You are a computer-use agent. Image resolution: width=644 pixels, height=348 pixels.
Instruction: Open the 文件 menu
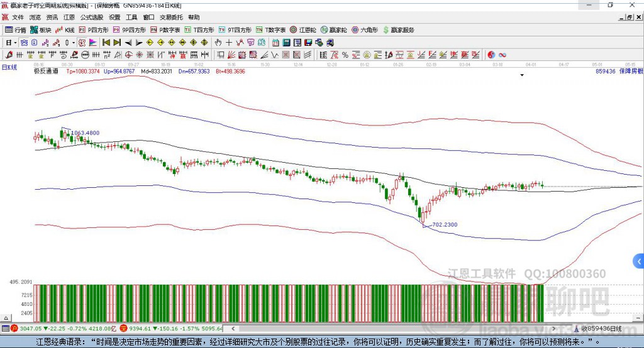pos(18,17)
